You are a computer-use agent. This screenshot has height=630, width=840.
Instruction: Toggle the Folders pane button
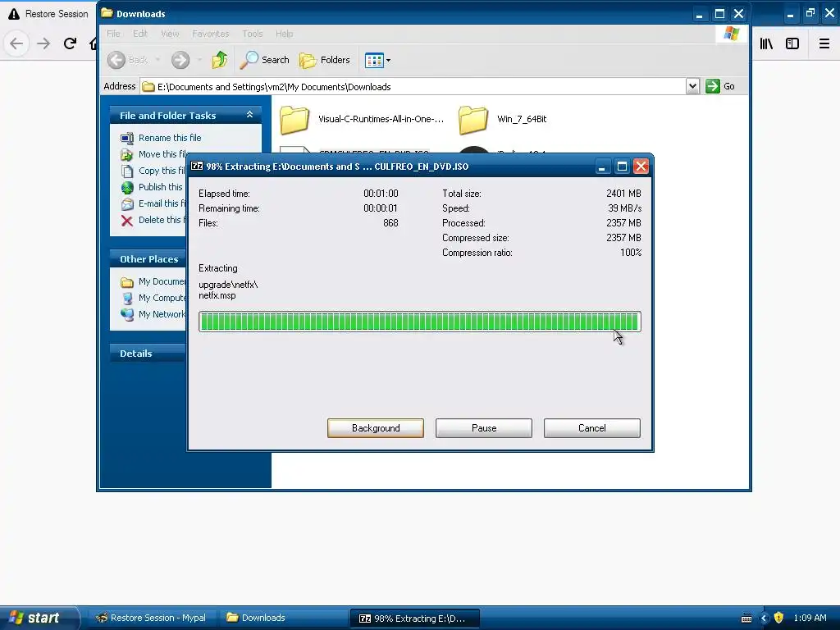point(325,60)
